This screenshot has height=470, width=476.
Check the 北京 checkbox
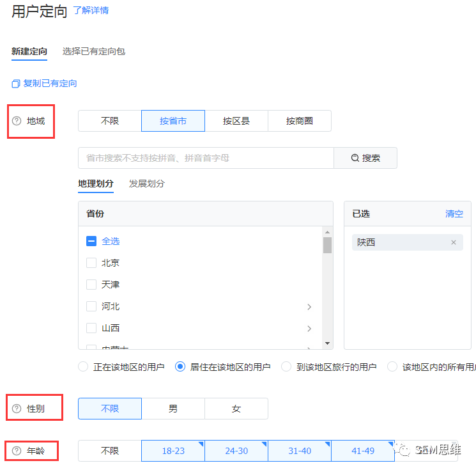pos(91,263)
